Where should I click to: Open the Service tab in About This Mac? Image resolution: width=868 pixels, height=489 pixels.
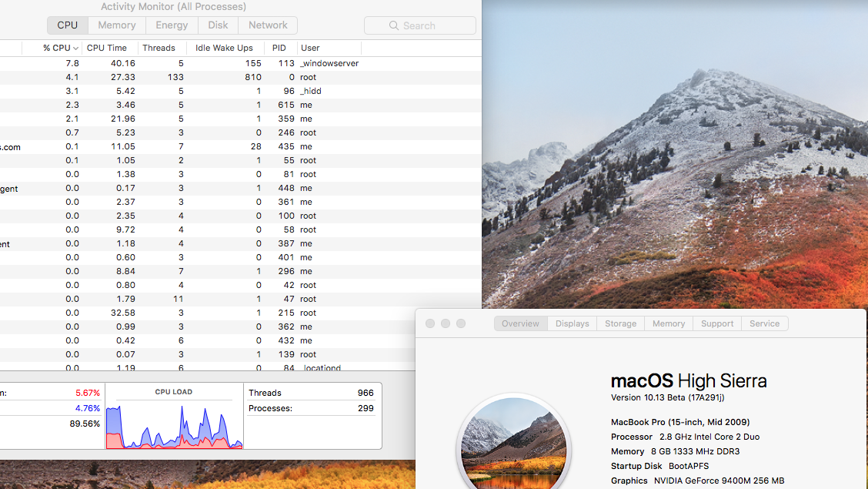pos(764,323)
